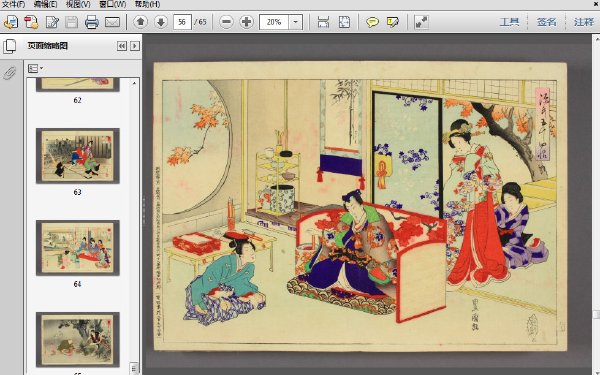Click the 页面缩略图 panel title

point(48,46)
